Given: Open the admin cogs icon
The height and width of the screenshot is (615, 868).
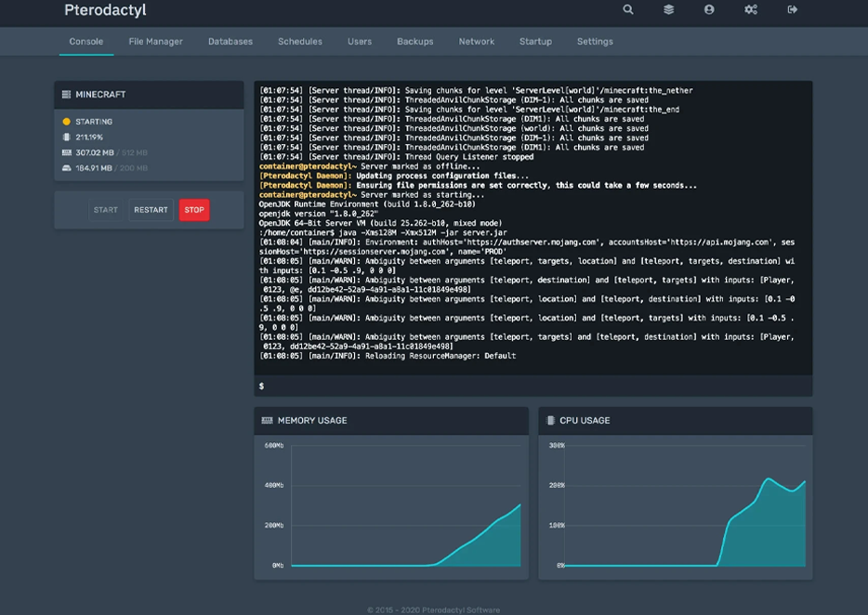Looking at the screenshot, I should click(x=751, y=9).
